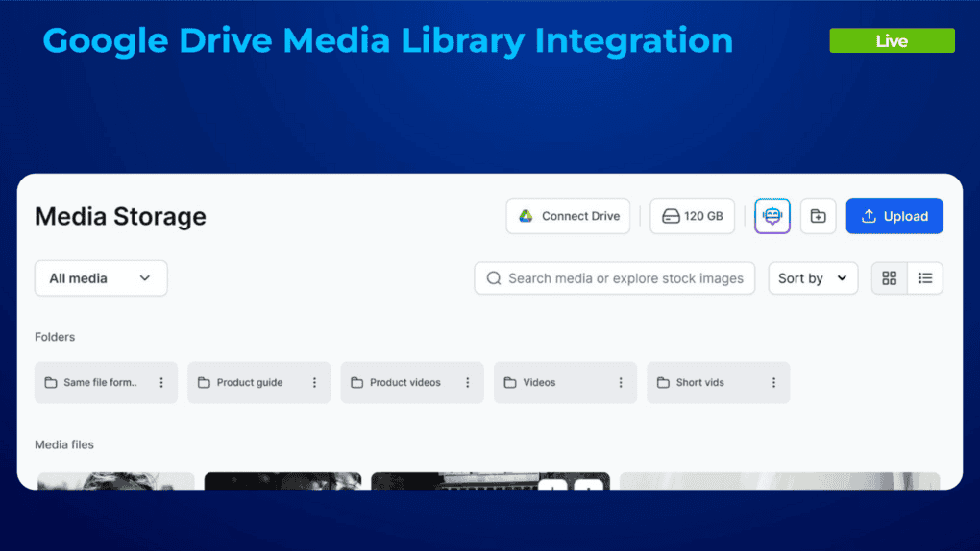The image size is (980, 551).
Task: Click the Connect Drive button
Action: click(x=568, y=216)
